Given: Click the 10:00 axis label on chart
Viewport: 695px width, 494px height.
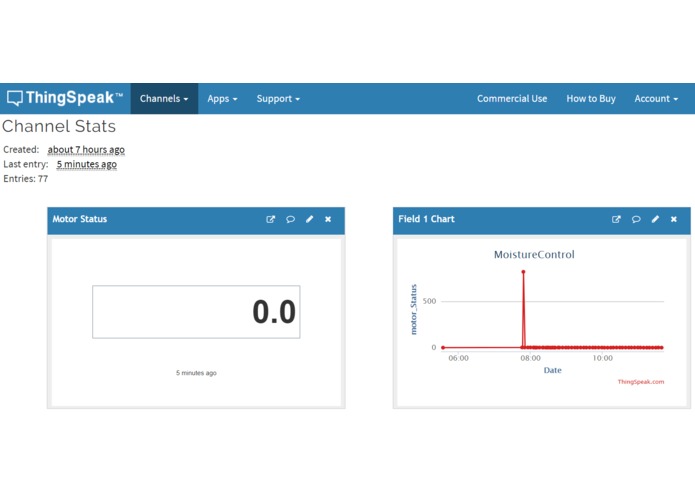Looking at the screenshot, I should pos(602,358).
